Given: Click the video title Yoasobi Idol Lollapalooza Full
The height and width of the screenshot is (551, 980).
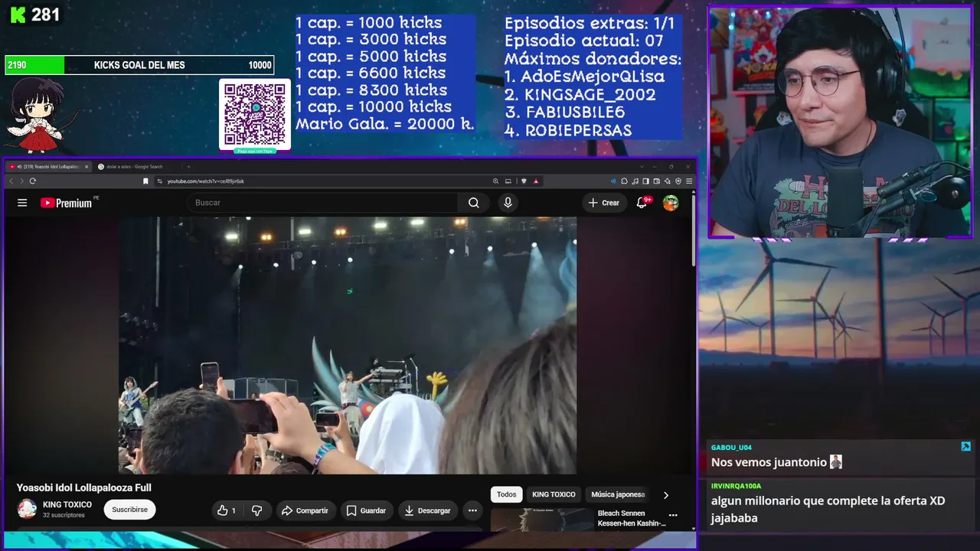Looking at the screenshot, I should coord(84,487).
